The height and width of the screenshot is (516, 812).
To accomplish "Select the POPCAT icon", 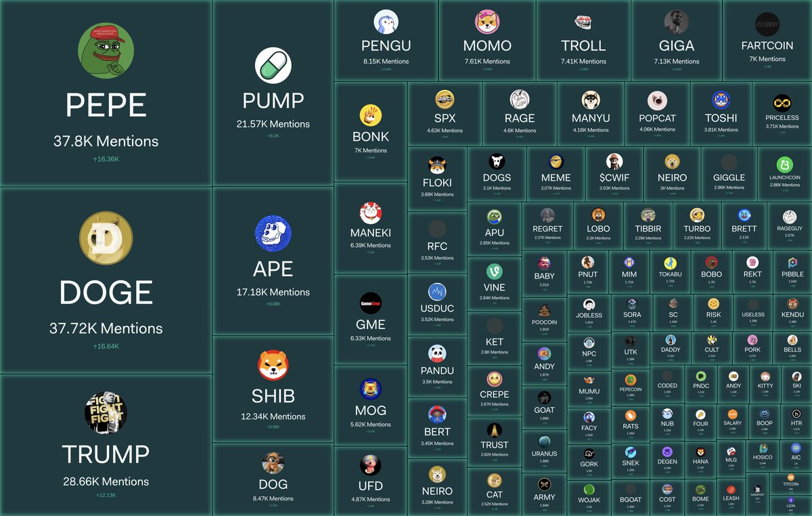I will [x=657, y=100].
